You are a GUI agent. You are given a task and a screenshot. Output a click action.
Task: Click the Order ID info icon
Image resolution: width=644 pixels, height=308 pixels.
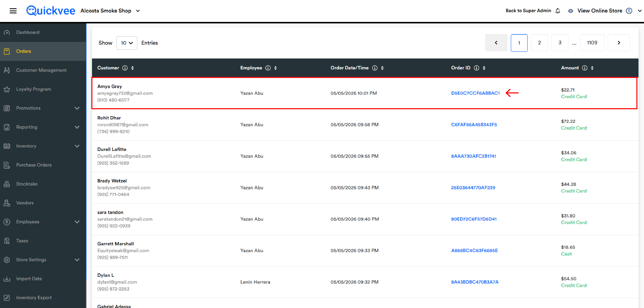tap(477, 68)
